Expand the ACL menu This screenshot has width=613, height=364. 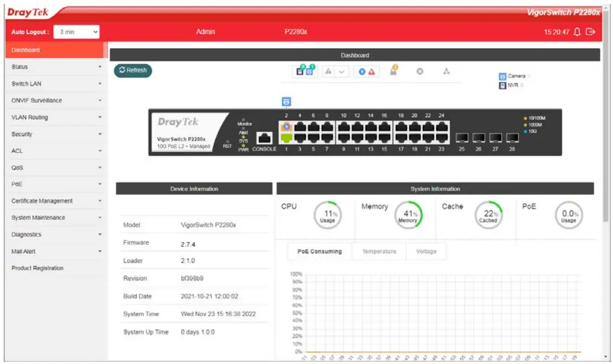56,151
